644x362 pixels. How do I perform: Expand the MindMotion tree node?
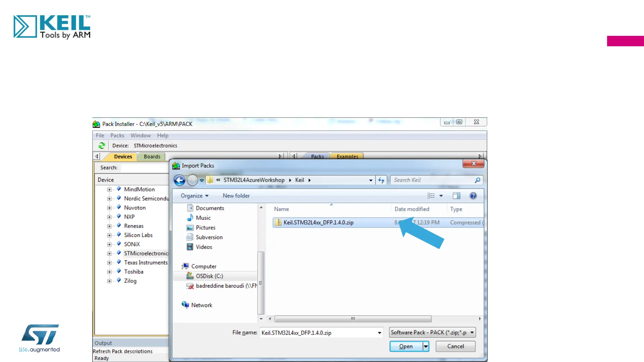point(109,190)
